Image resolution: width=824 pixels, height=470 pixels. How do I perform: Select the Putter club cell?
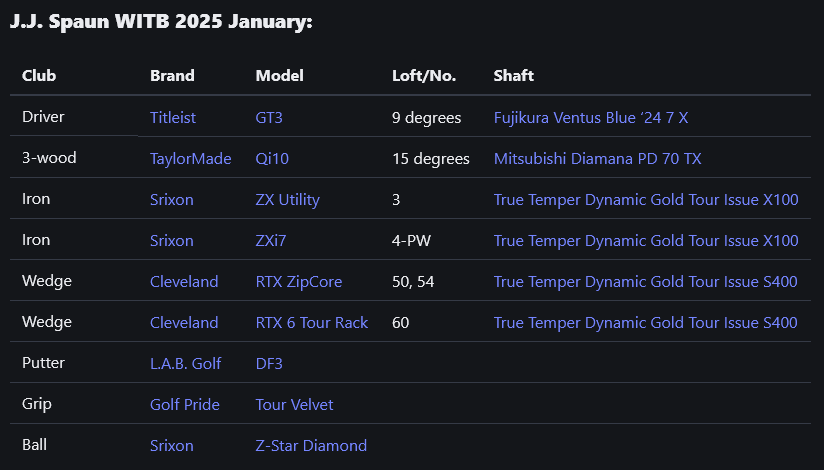[43, 362]
